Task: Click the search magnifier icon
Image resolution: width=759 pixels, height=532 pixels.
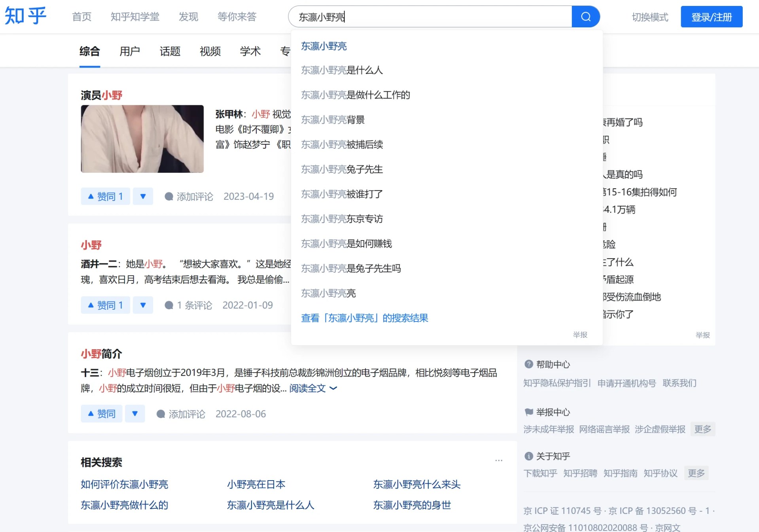Action: pos(586,16)
